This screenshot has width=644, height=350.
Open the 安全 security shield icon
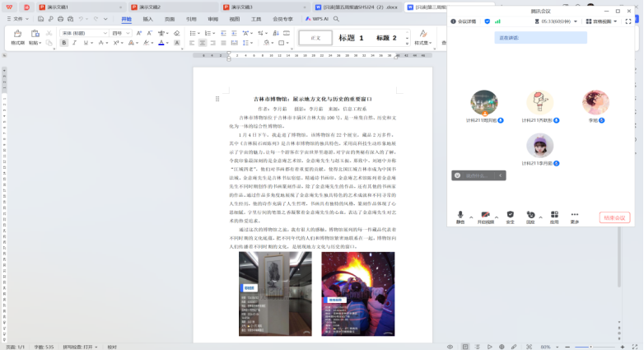pyautogui.click(x=510, y=215)
